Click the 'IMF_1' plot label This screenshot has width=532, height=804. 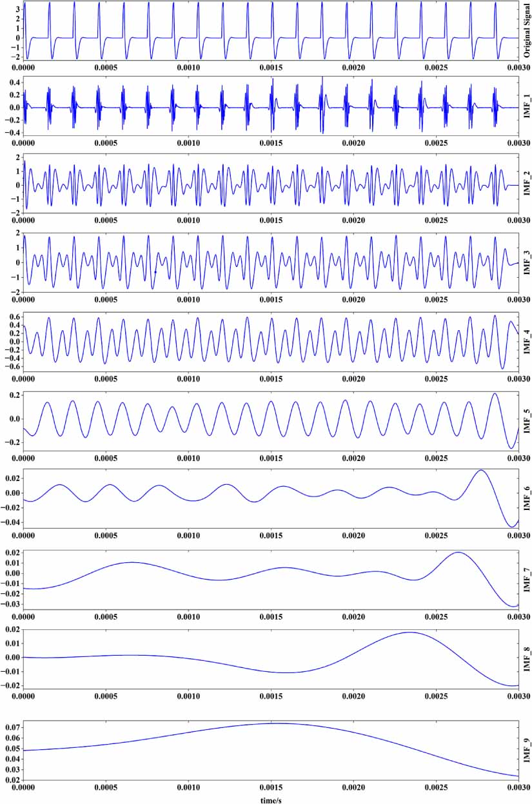click(x=526, y=107)
